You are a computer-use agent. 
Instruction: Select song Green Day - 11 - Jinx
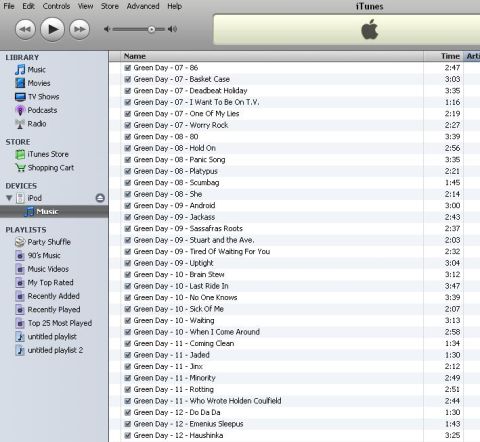[168, 367]
